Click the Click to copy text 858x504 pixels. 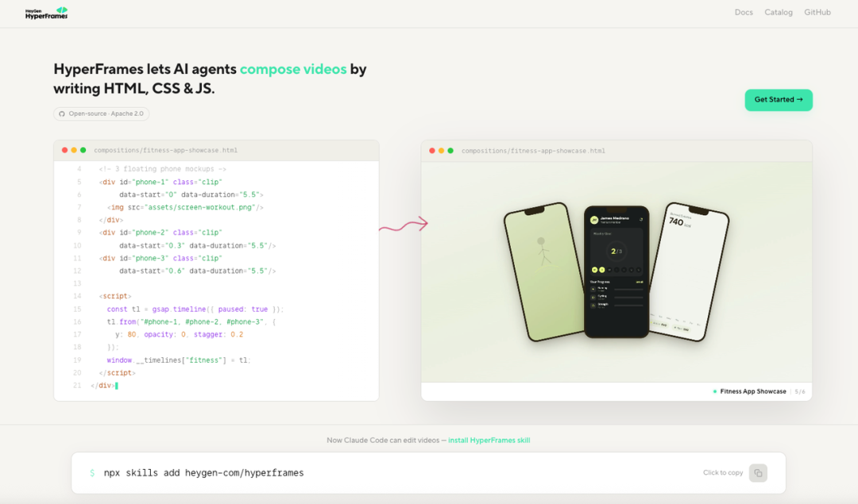pyautogui.click(x=723, y=473)
